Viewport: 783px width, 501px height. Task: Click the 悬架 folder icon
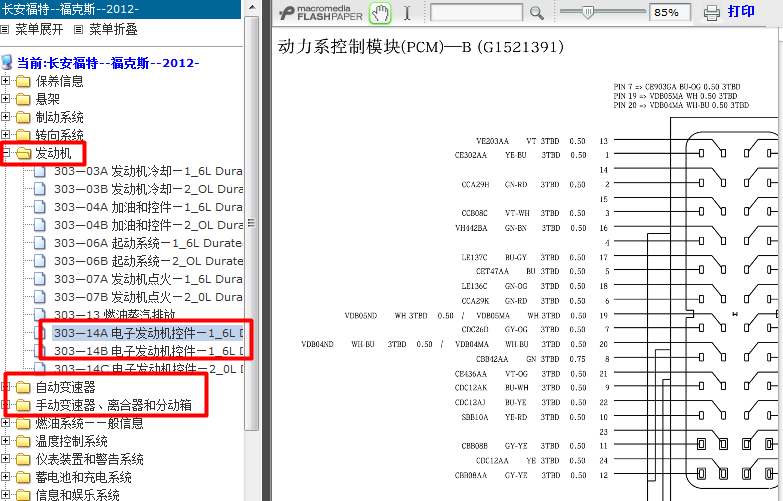pyautogui.click(x=23, y=99)
